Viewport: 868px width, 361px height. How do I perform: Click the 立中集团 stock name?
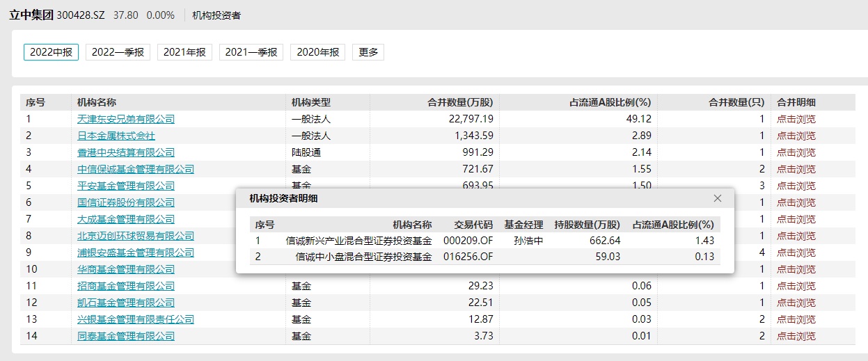(31, 15)
